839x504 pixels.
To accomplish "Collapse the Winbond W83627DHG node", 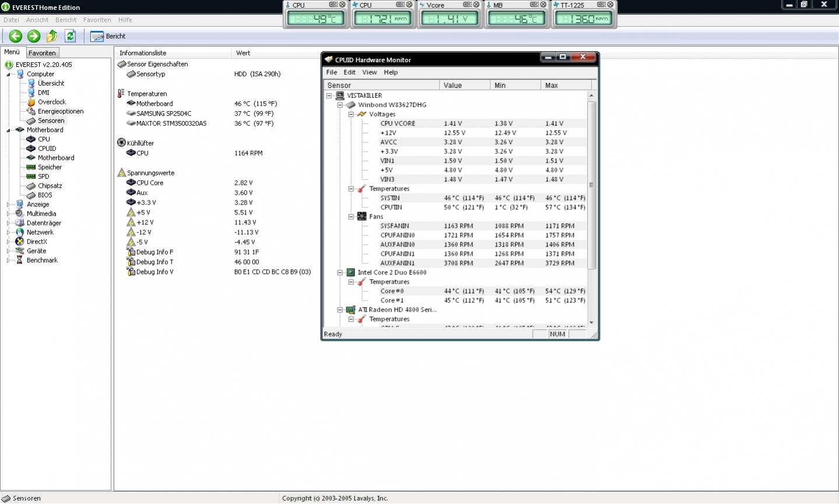I will pyautogui.click(x=340, y=105).
